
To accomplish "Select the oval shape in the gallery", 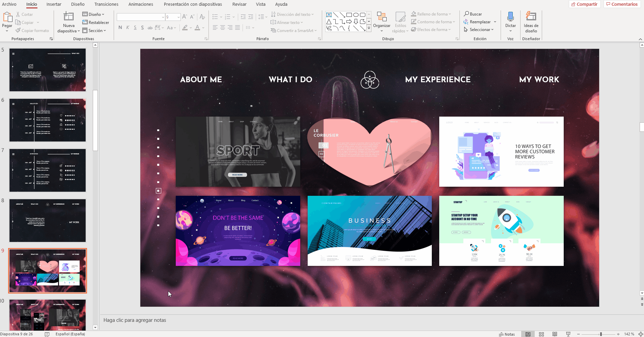I will point(356,15).
